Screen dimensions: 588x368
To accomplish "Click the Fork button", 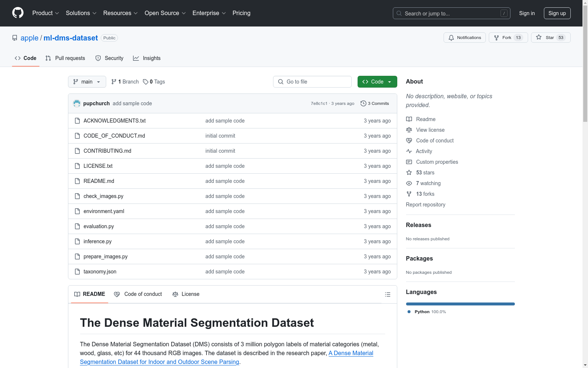I will coord(508,38).
